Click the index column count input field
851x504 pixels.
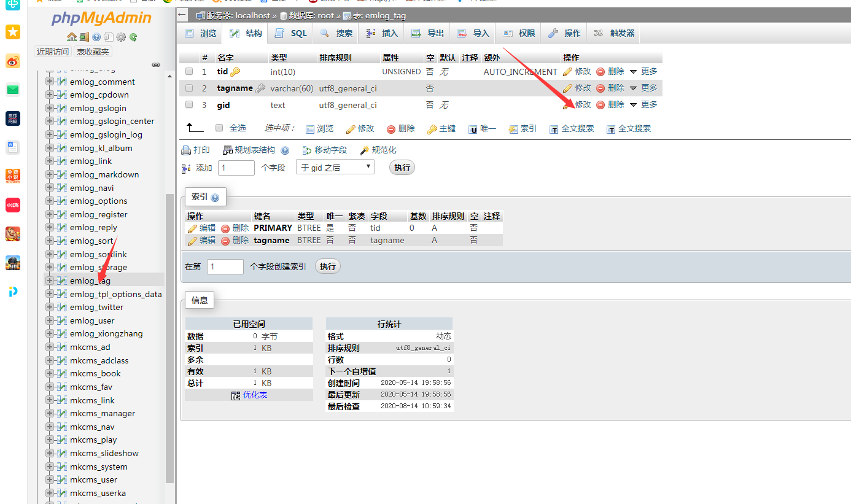click(225, 266)
